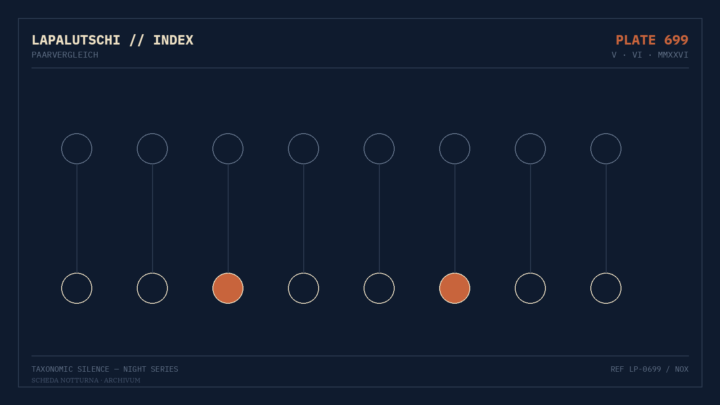This screenshot has width=720, height=405.
Task: Toggle the second filled orange bottom circle
Action: pos(455,288)
